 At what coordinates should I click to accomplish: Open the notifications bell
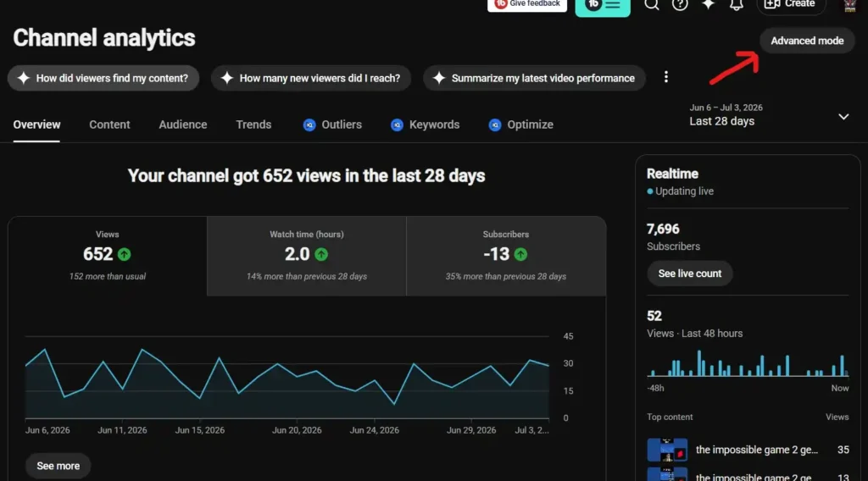pyautogui.click(x=737, y=4)
